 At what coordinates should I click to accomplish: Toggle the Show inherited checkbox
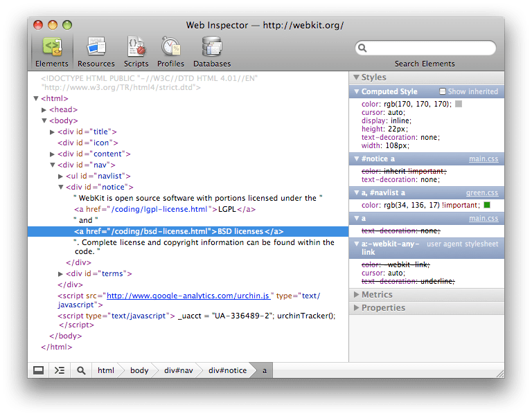(443, 91)
